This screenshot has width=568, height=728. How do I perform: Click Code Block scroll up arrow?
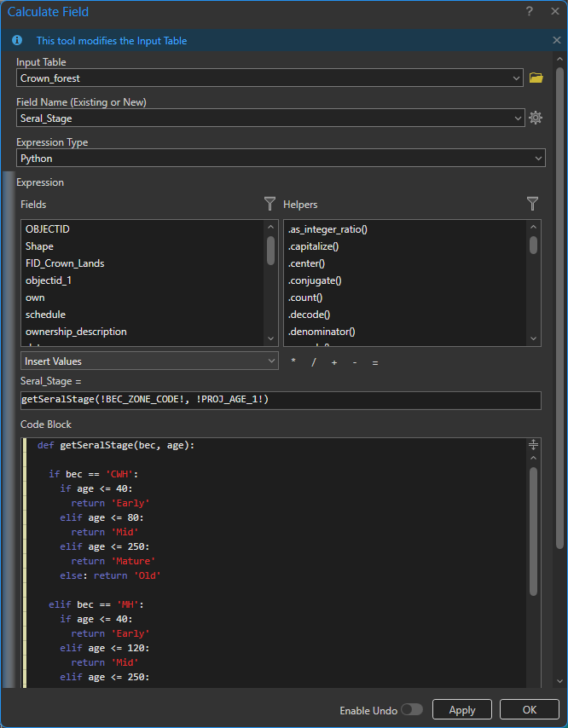(x=533, y=459)
